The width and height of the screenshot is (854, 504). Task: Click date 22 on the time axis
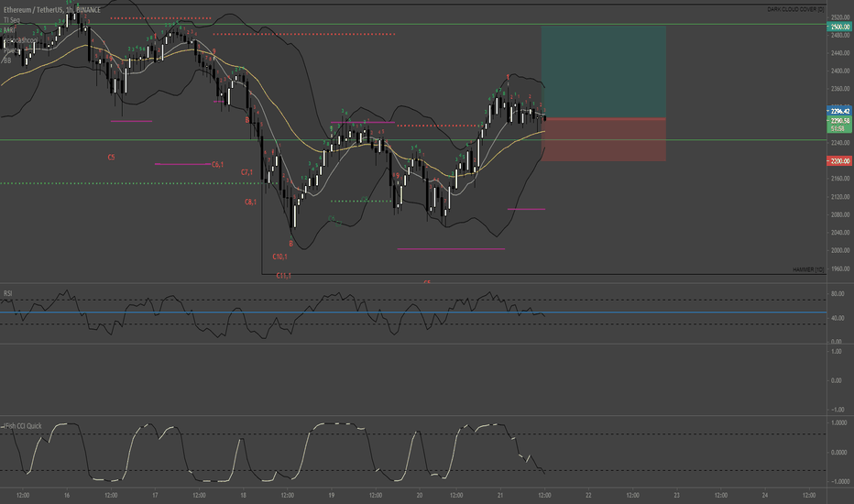point(588,495)
